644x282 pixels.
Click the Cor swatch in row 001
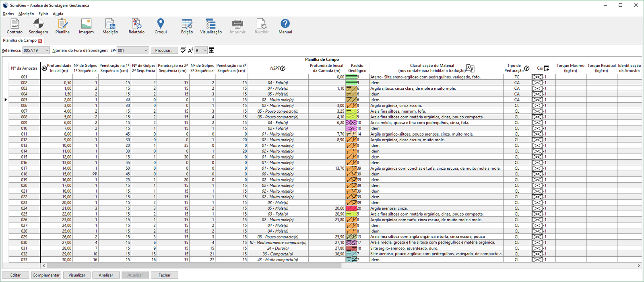click(537, 77)
